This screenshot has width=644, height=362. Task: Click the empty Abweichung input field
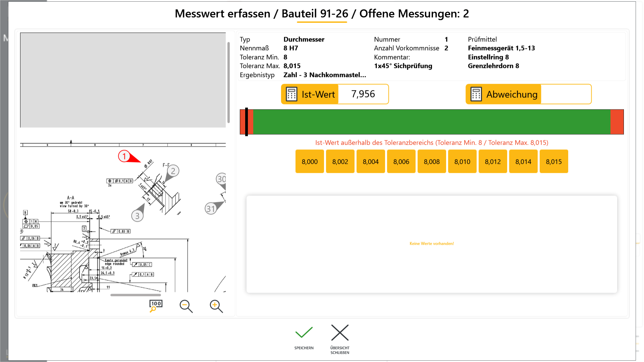(x=566, y=94)
